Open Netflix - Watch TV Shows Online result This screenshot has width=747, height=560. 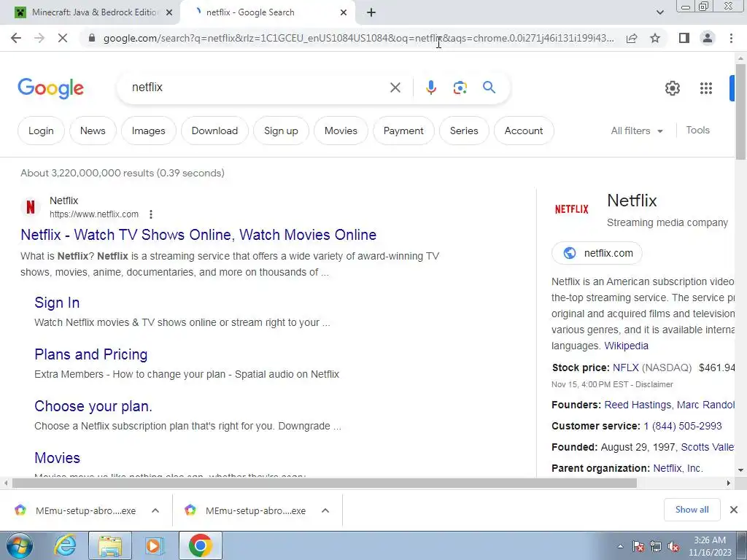click(x=198, y=235)
